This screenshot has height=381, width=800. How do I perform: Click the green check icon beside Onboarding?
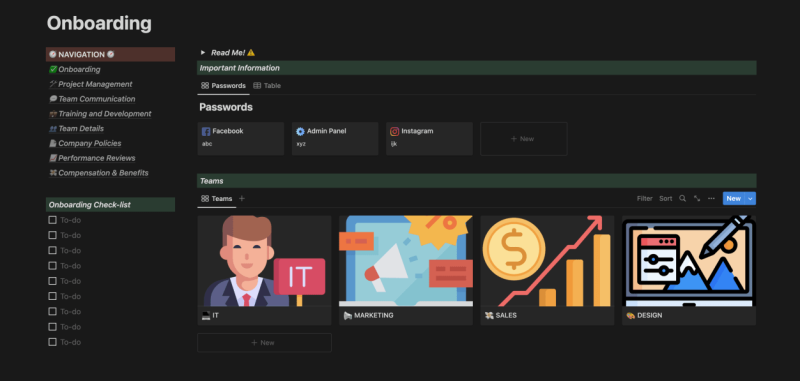[x=53, y=69]
